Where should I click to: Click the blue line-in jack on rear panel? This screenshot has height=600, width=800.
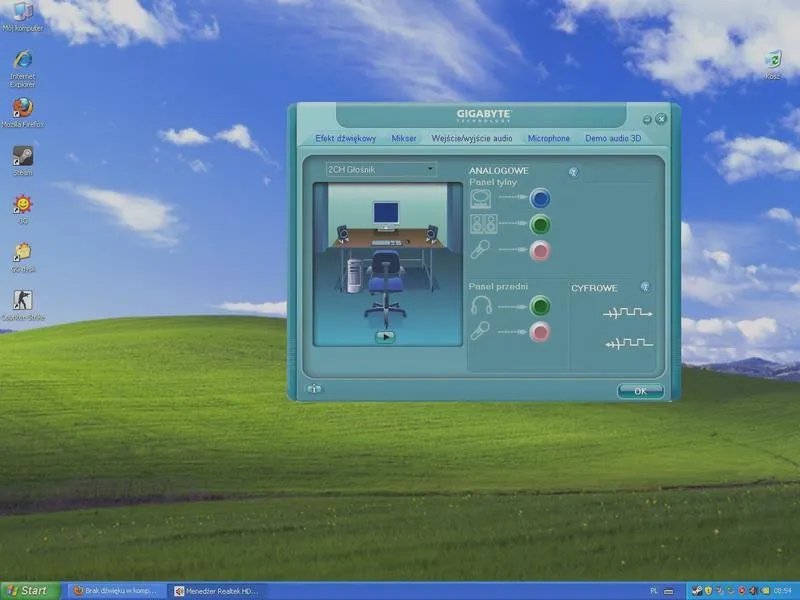pyautogui.click(x=540, y=198)
